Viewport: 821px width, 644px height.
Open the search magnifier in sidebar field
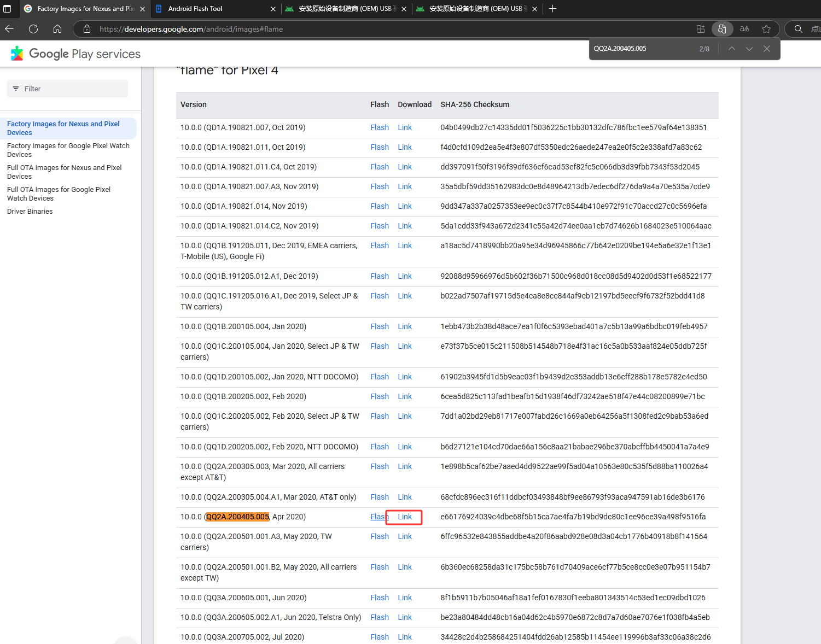pos(799,29)
